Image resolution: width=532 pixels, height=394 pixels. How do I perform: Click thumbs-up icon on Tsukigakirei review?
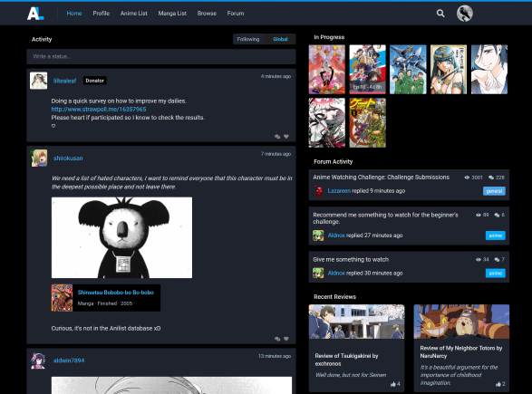tap(393, 384)
